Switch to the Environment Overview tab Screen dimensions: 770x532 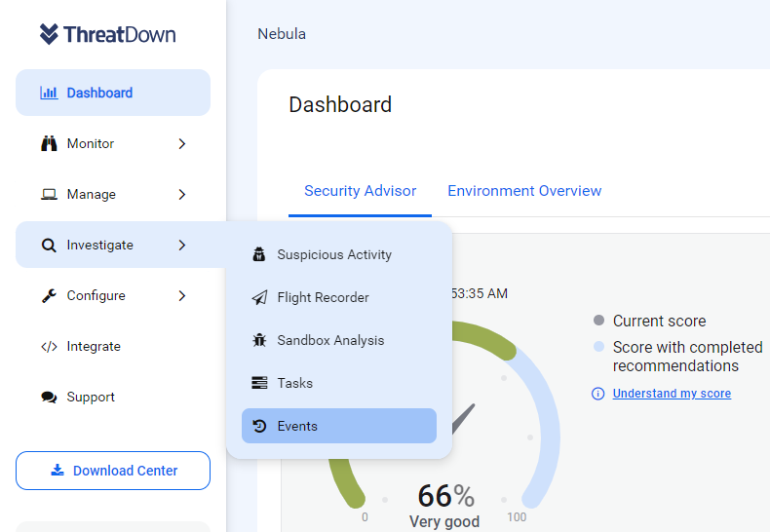(524, 191)
